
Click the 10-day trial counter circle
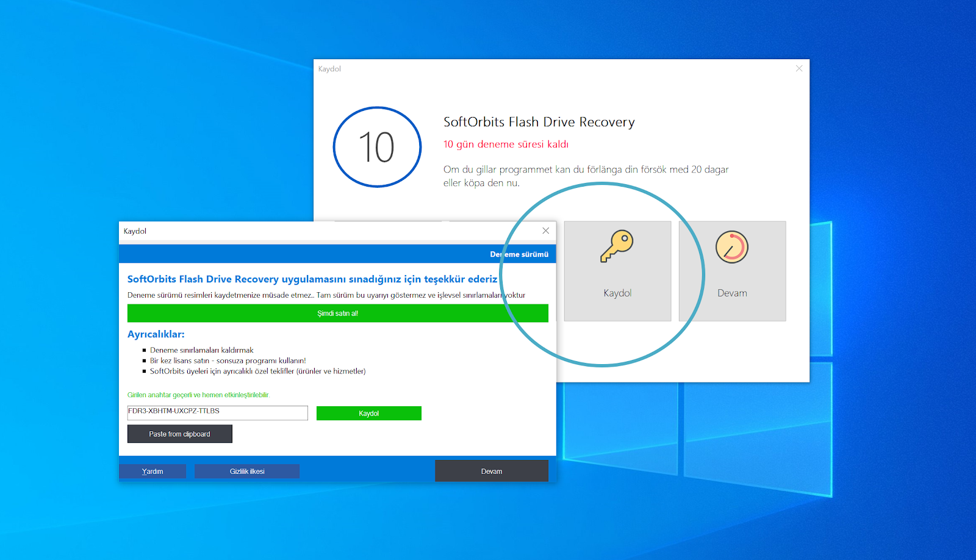point(377,147)
